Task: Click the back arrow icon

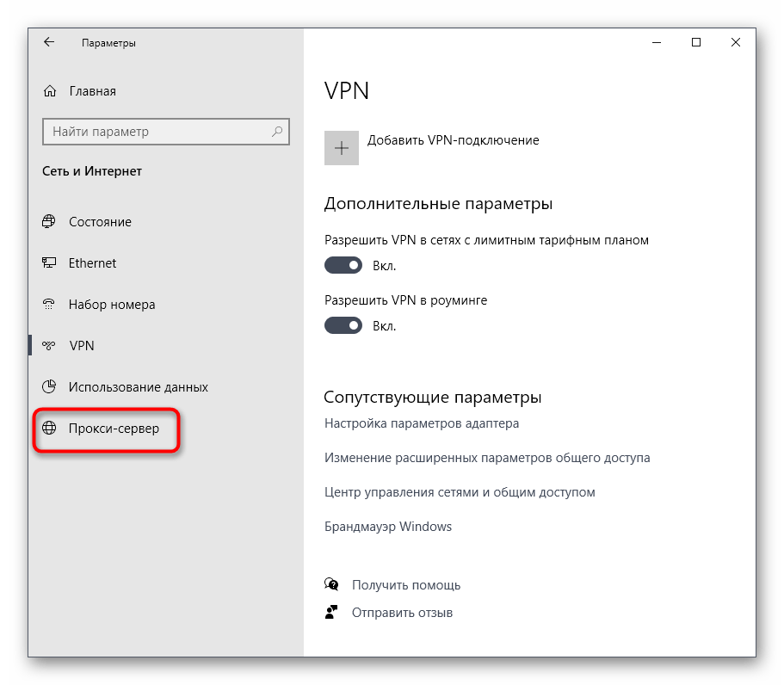Action: pos(49,42)
